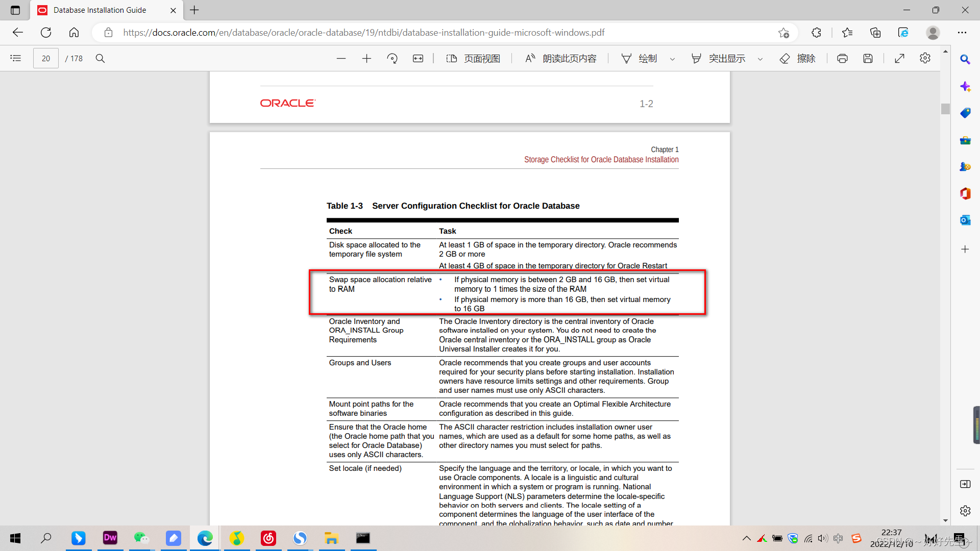Image resolution: width=980 pixels, height=551 pixels.
Task: Save the PDF document
Action: tap(868, 58)
